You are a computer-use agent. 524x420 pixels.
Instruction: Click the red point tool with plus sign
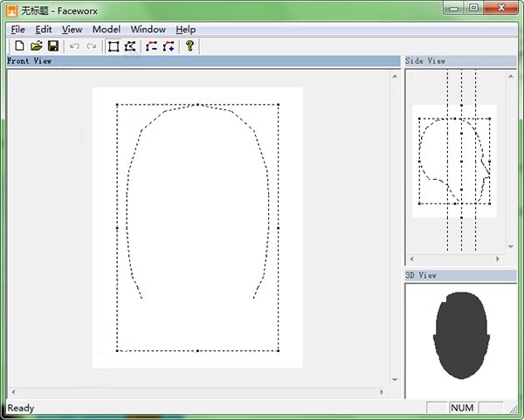169,45
